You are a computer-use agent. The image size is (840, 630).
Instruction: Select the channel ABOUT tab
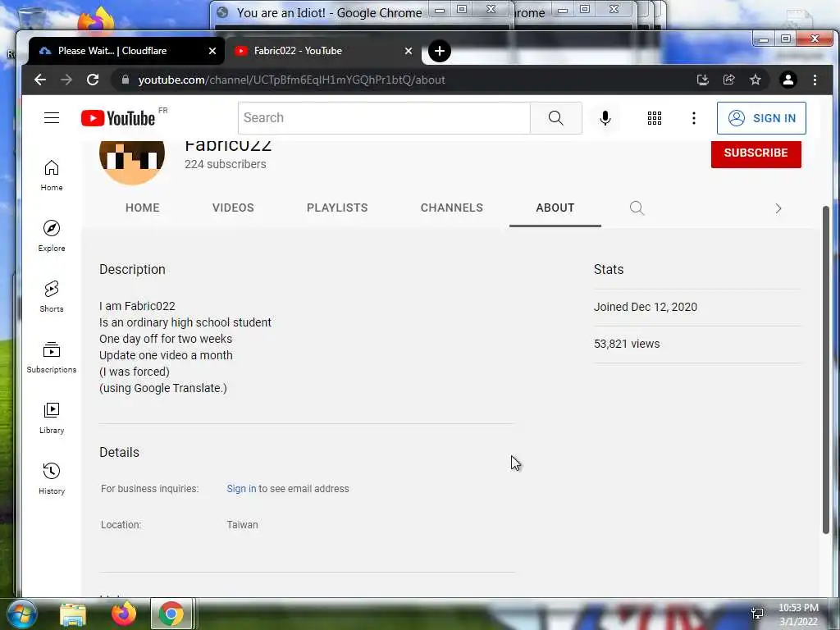point(555,208)
